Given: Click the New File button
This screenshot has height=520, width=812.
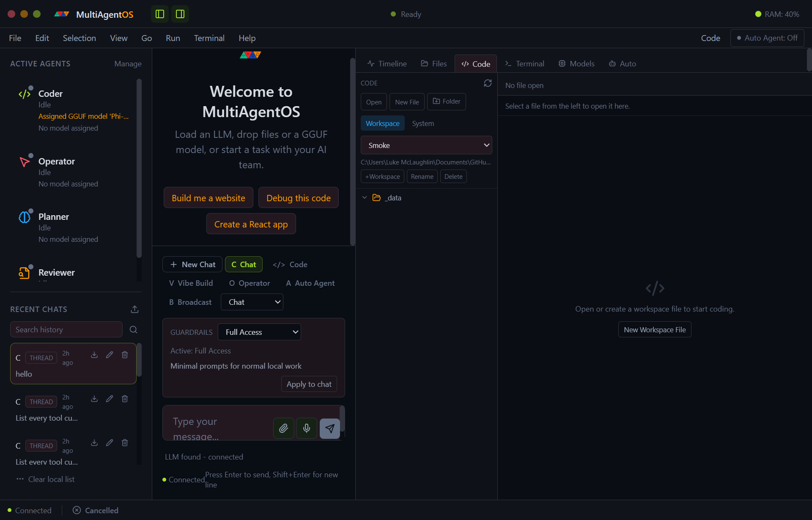Looking at the screenshot, I should click(407, 102).
